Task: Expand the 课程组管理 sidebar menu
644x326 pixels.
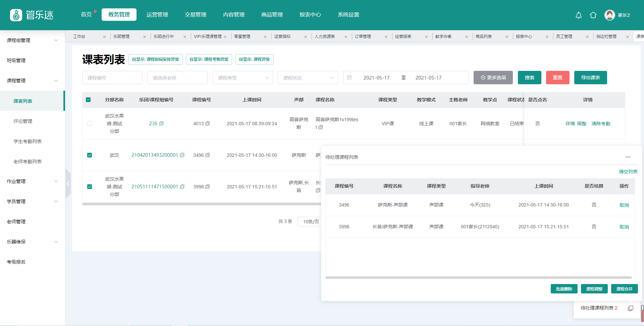Action: (x=32, y=40)
